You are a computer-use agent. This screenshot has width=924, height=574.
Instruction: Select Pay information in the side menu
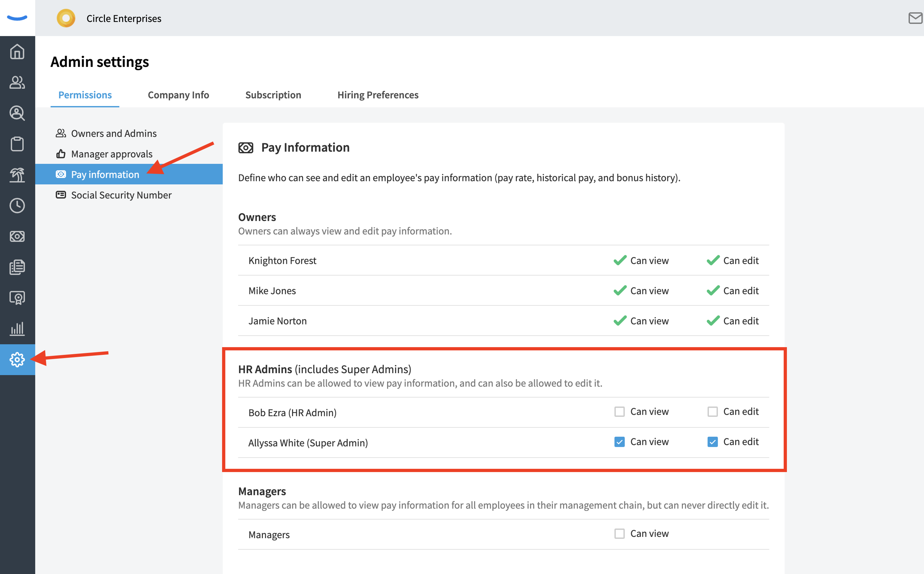129,174
